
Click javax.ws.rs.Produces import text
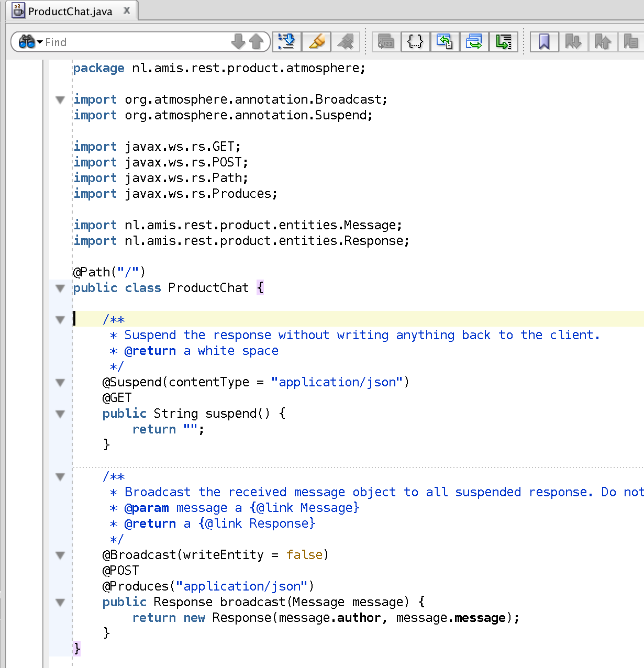tap(201, 194)
